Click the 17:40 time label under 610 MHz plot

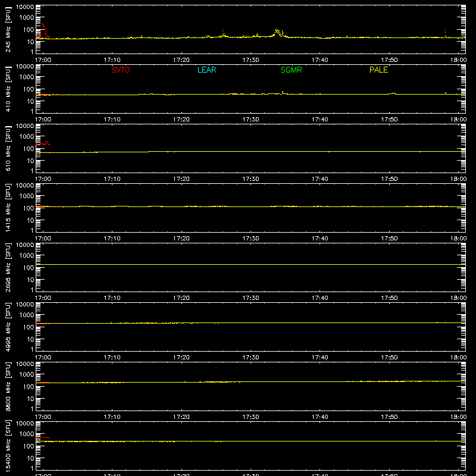point(320,179)
